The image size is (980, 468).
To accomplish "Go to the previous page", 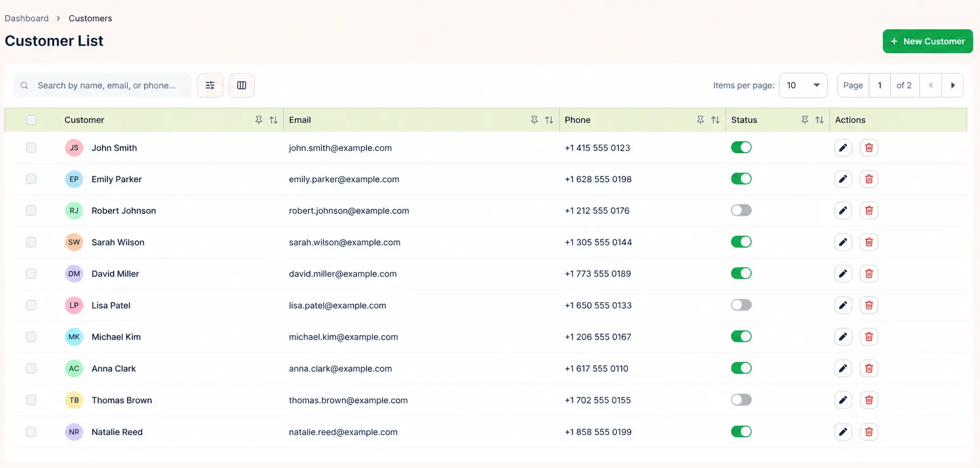I will click(x=930, y=85).
